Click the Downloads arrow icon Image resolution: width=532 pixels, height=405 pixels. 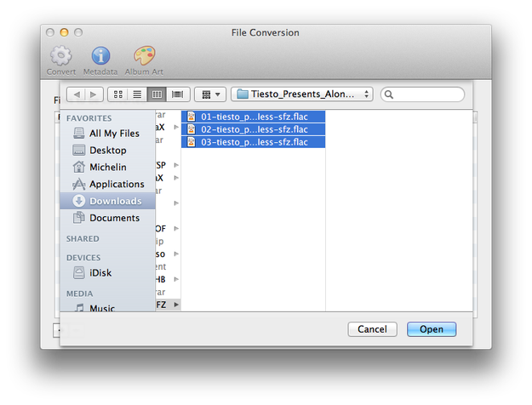(x=78, y=201)
